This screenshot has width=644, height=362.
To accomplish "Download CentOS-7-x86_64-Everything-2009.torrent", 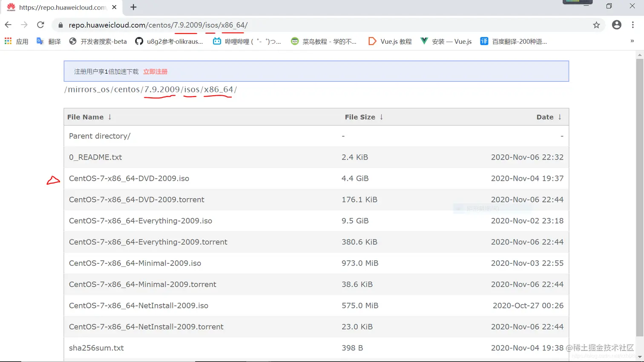I will point(148,242).
